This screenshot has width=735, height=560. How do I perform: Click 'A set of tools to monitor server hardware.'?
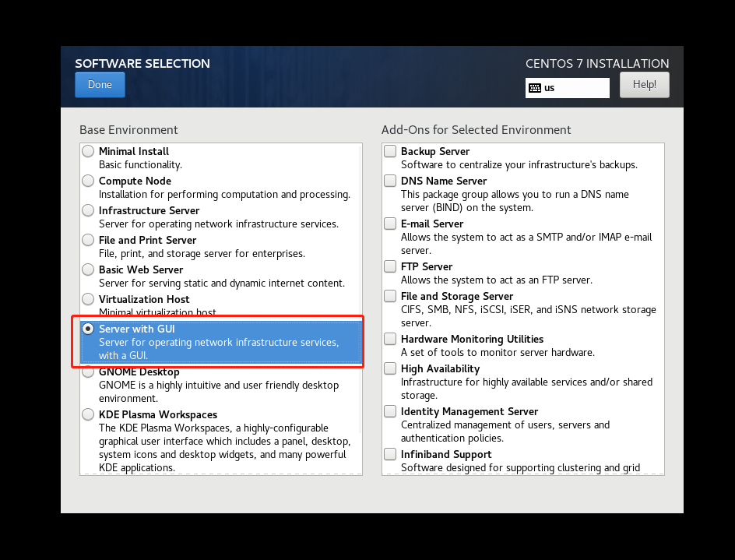pyautogui.click(x=498, y=352)
